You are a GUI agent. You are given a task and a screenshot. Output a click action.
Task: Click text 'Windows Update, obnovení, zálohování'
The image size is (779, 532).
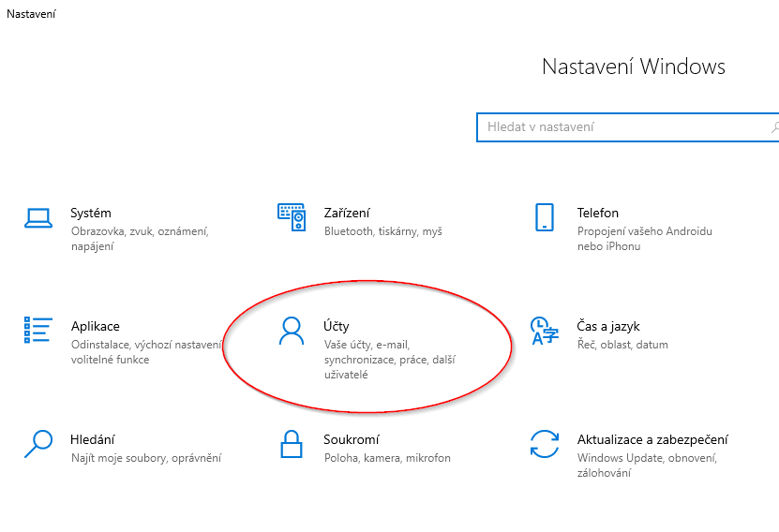point(647,465)
